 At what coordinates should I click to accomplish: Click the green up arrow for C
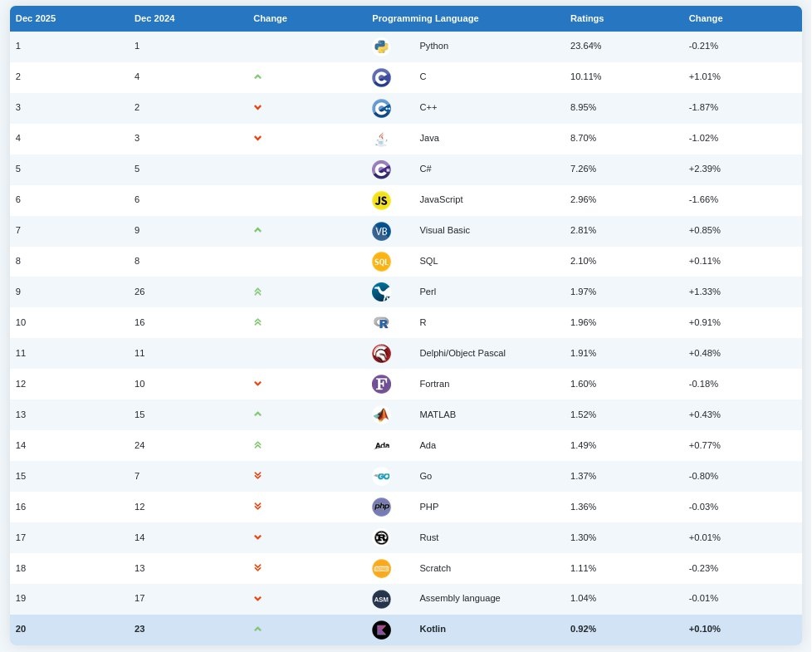point(257,76)
